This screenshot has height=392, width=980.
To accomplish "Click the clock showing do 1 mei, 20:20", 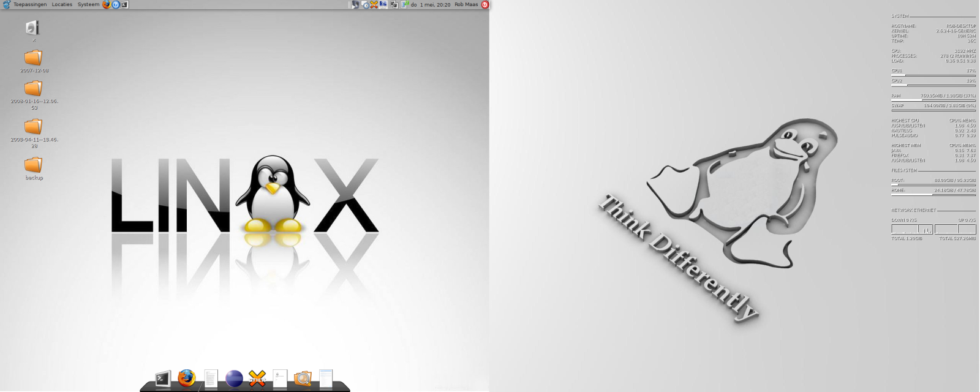I will [x=431, y=4].
